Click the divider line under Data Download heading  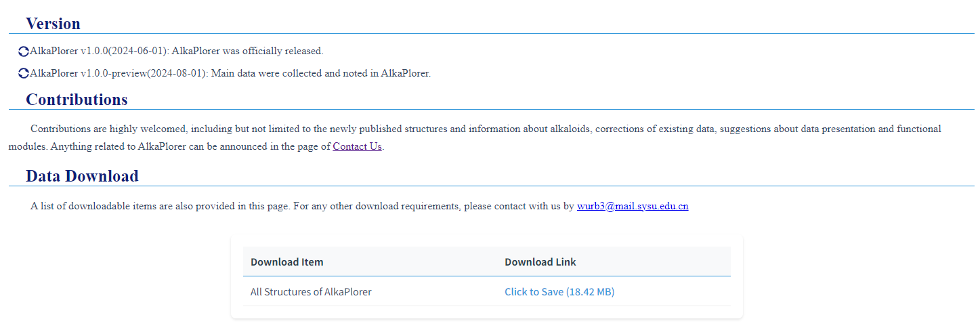click(x=491, y=186)
